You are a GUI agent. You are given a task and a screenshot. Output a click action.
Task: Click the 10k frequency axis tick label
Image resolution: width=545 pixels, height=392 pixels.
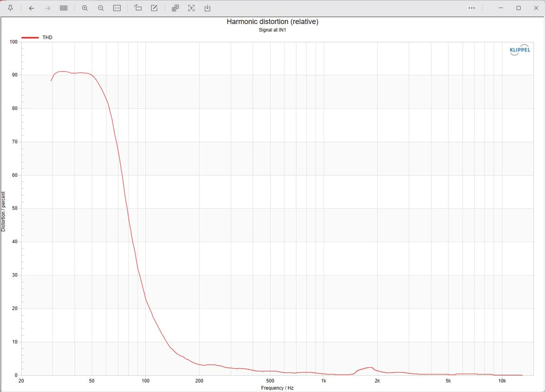[x=502, y=381]
